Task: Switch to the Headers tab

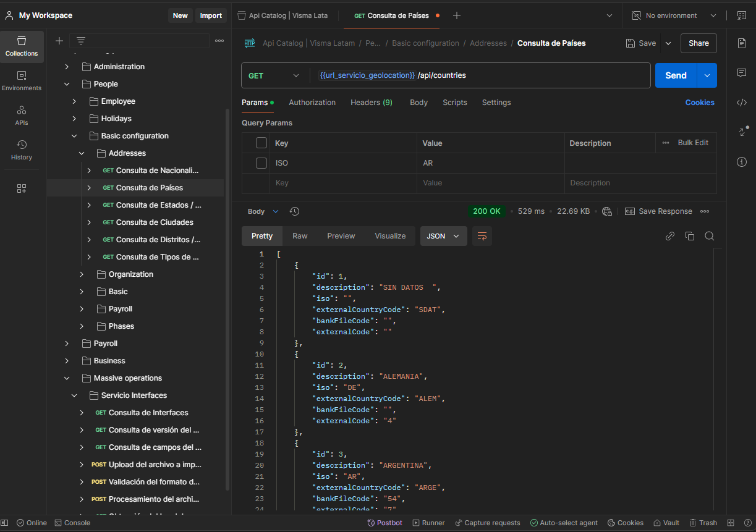Action: click(371, 103)
